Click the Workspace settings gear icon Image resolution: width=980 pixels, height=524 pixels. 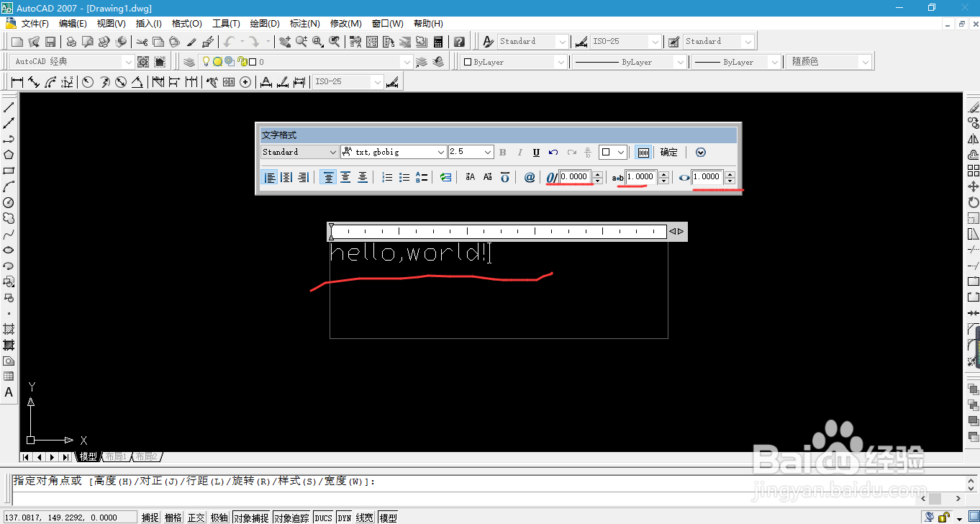[x=143, y=62]
